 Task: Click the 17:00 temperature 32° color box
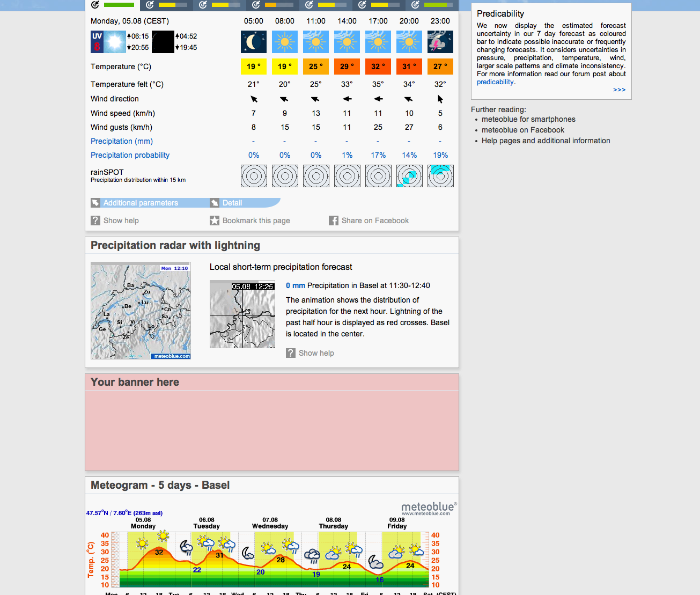coord(378,67)
